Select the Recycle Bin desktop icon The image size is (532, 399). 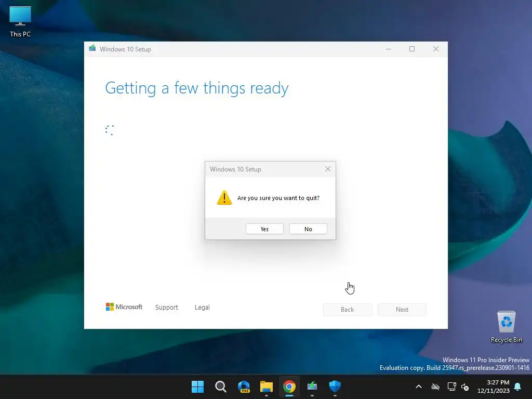coord(506,327)
